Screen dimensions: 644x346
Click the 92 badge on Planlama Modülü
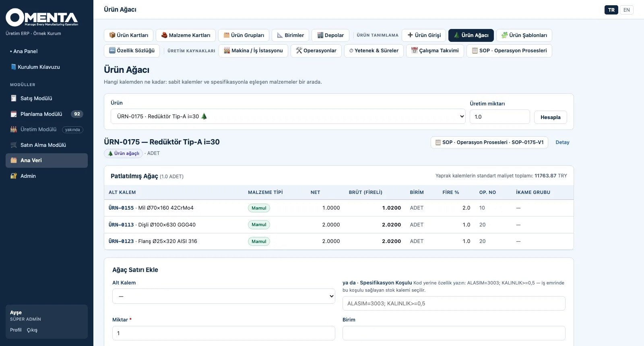tap(77, 114)
